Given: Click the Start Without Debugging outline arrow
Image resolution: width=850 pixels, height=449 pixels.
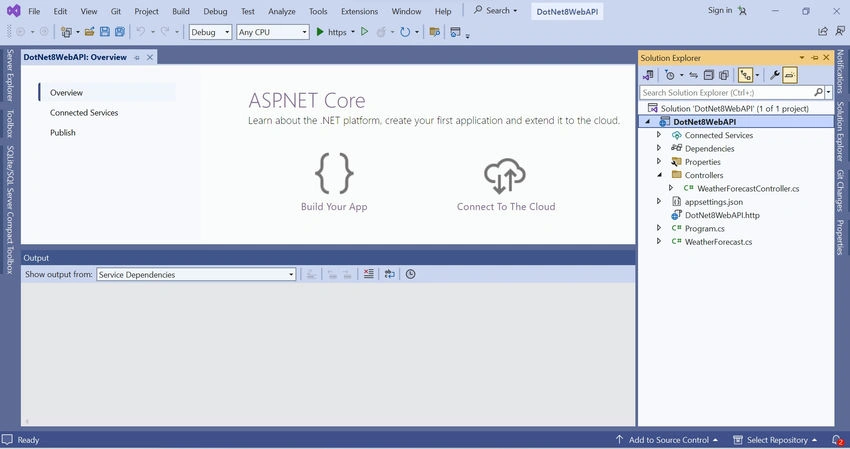Looking at the screenshot, I should (365, 32).
